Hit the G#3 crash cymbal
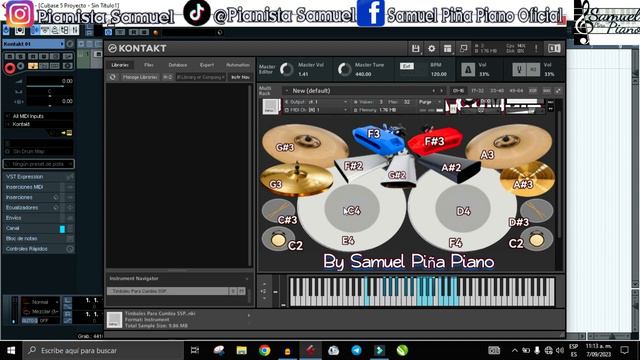Screen dimensions: 640x360 (304, 144)
